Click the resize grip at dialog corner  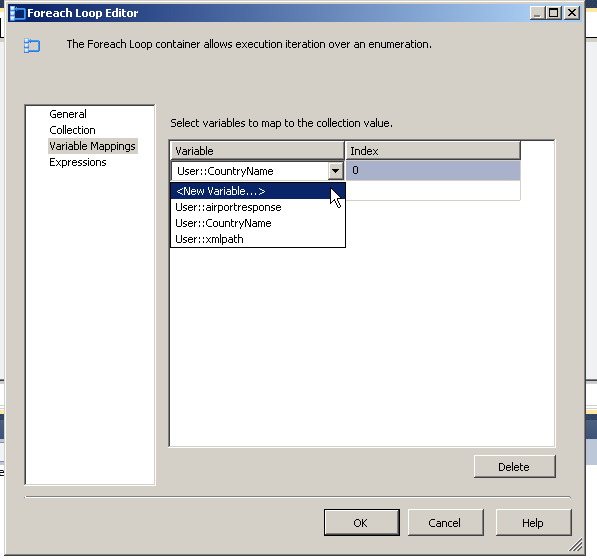tap(576, 544)
